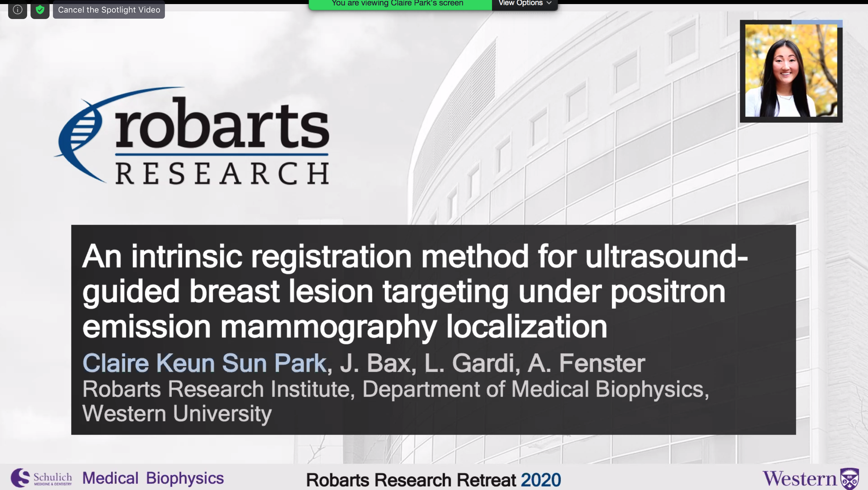The image size is (868, 490).
Task: Click Claire Park's video thumbnail
Action: (791, 71)
